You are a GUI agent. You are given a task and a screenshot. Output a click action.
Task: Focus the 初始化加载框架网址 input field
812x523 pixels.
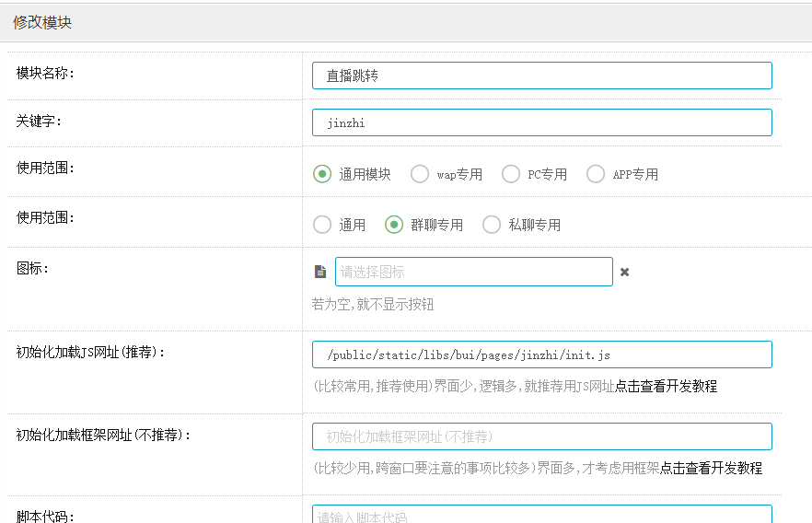click(541, 436)
